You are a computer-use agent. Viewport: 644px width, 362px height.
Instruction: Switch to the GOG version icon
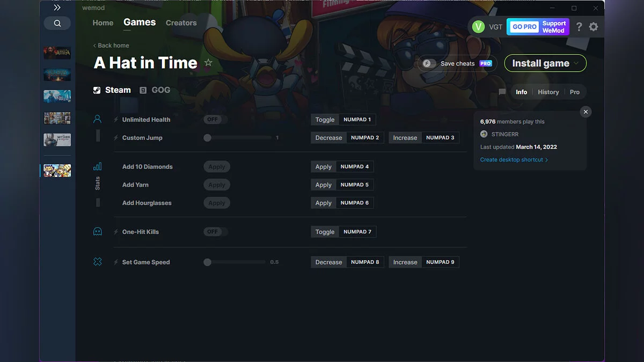[143, 90]
